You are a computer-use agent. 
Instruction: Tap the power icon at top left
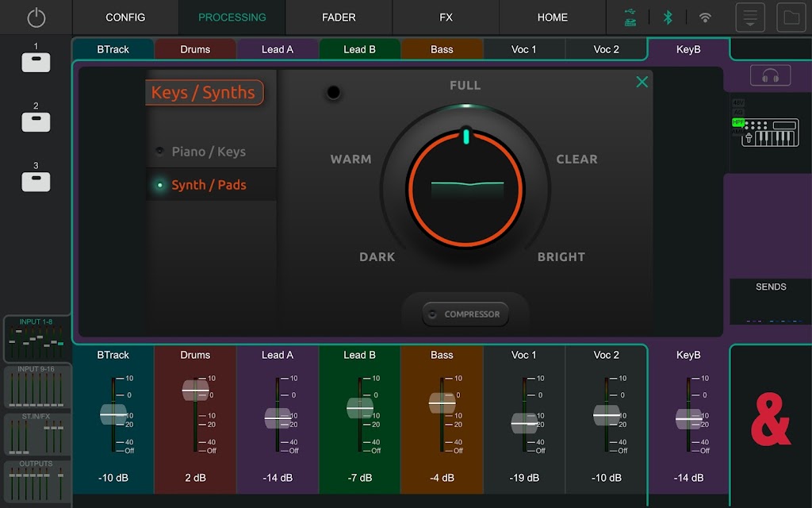point(36,17)
